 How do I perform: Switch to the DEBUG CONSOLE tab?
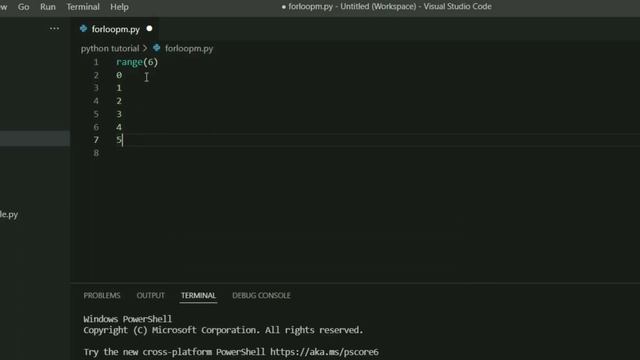261,296
